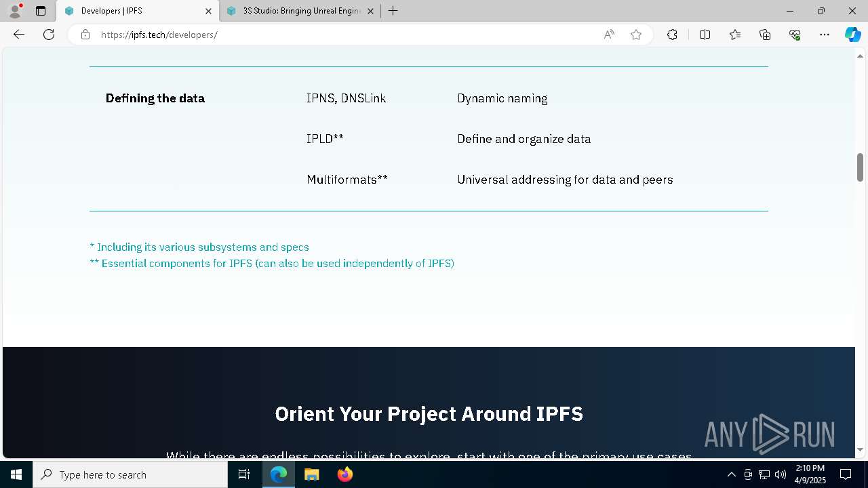Open Microsoft Edge from taskbar

[279, 474]
